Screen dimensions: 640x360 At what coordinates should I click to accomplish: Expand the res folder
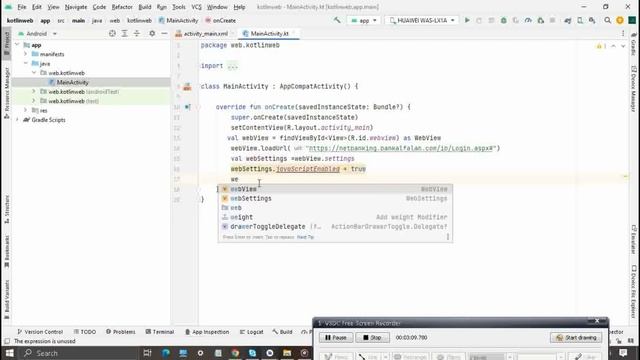(25, 110)
